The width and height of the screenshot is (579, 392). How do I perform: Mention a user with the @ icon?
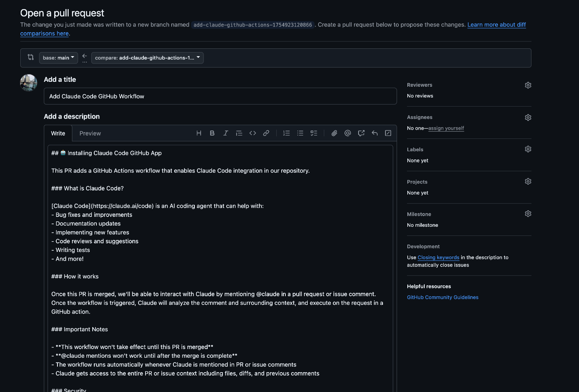tap(348, 133)
